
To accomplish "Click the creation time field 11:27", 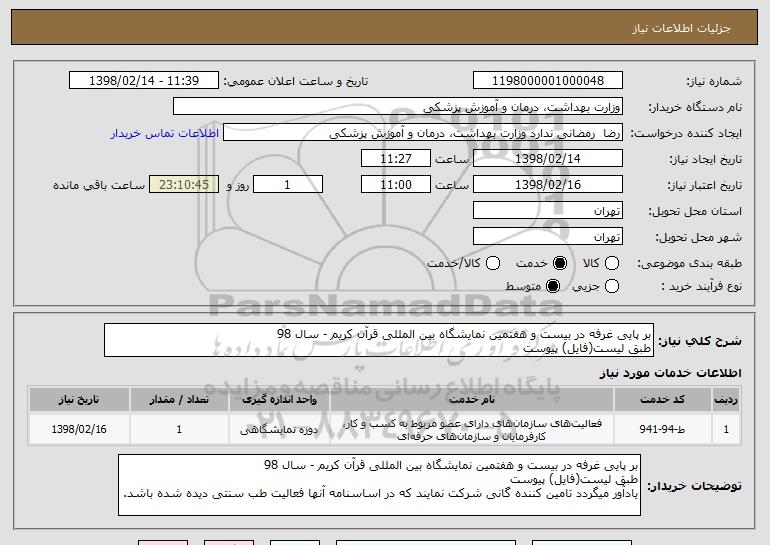I will tap(396, 159).
